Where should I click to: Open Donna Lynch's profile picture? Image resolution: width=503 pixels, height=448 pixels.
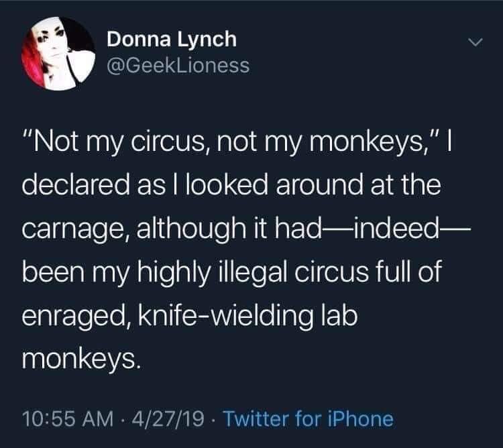(x=58, y=54)
